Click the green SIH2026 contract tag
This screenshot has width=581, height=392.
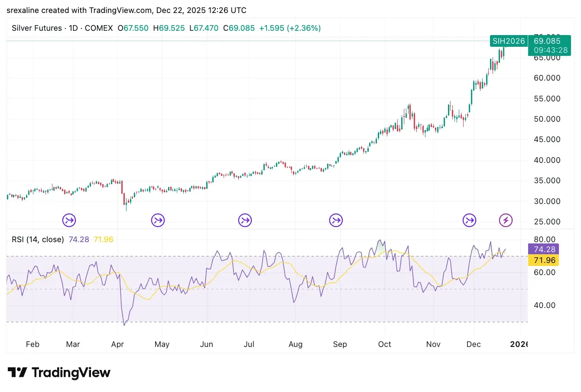[509, 41]
